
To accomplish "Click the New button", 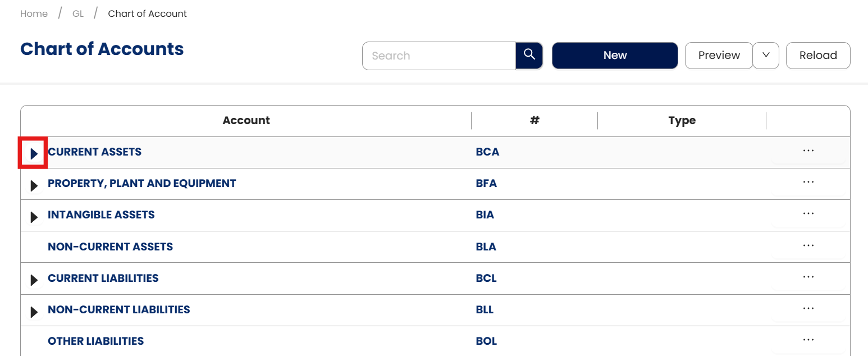I will coord(615,55).
